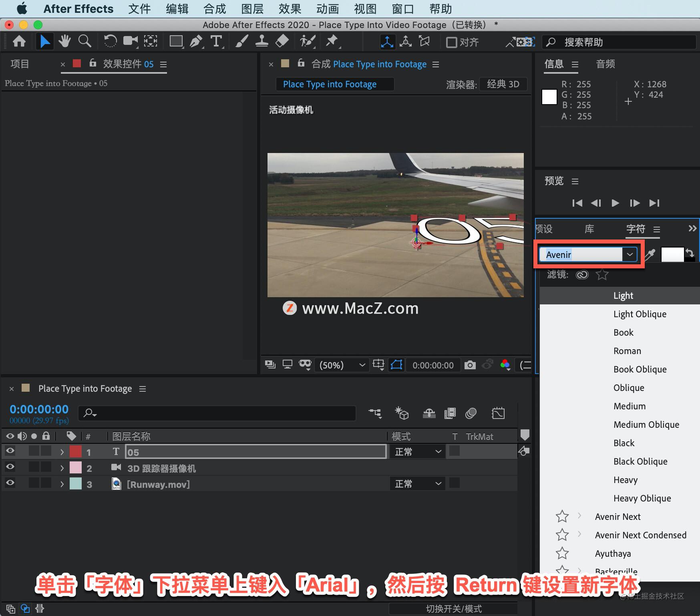Select the Brush tool
Viewport: 700px width, 616px height.
[241, 42]
